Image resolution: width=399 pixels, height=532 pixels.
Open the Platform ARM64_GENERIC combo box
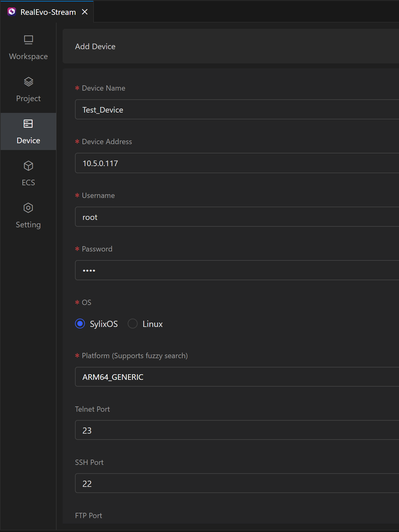pos(237,376)
